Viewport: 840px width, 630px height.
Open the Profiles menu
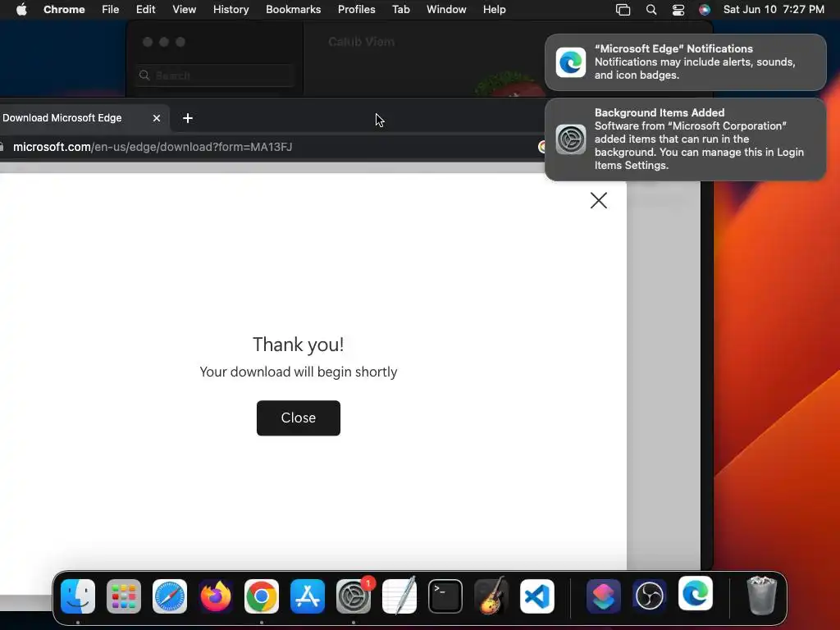[356, 10]
